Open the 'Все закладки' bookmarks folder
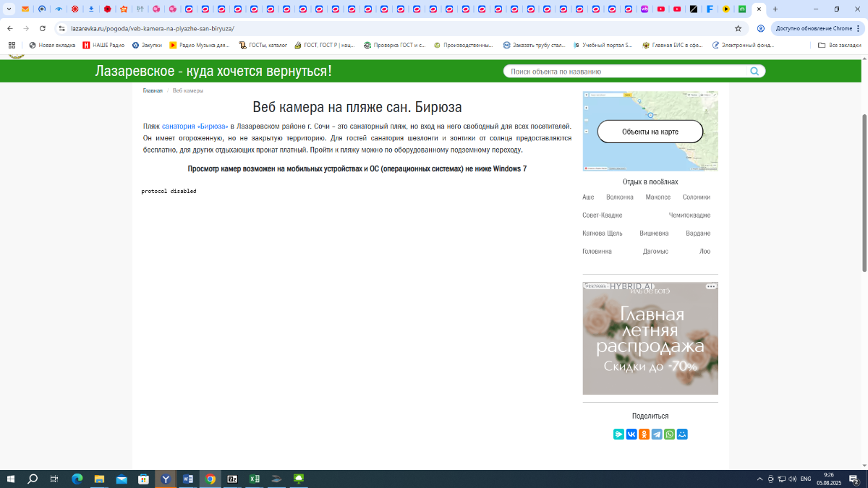The height and width of the screenshot is (488, 868). tap(840, 45)
